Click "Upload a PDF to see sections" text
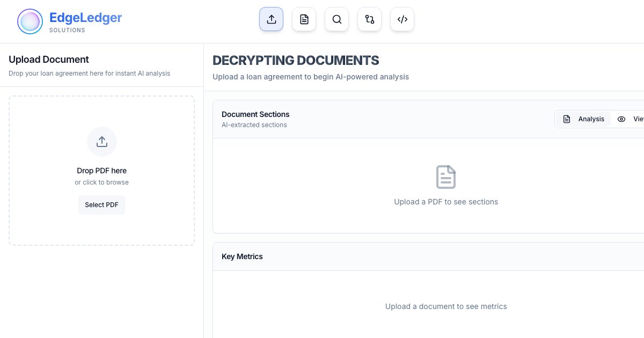644x338 pixels. pyautogui.click(x=446, y=202)
